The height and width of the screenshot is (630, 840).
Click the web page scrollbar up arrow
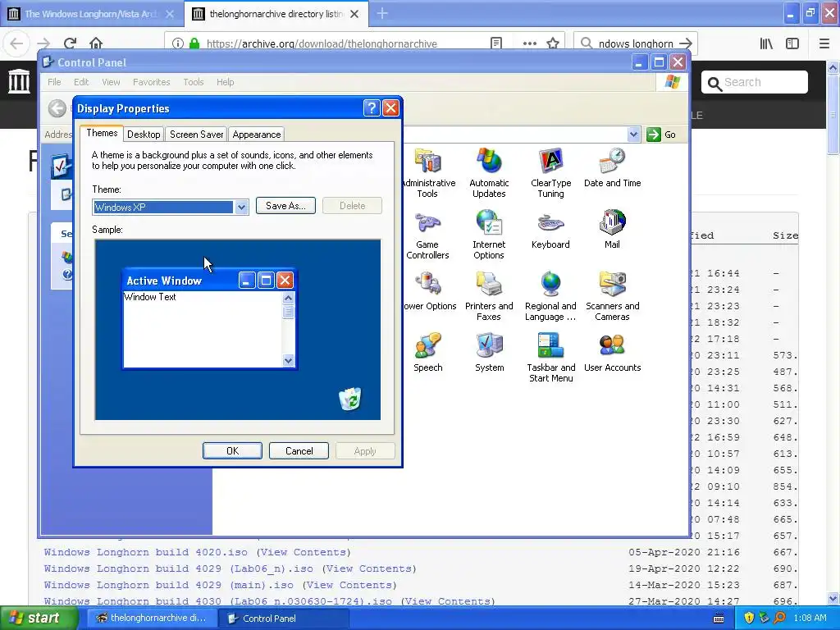[833, 67]
